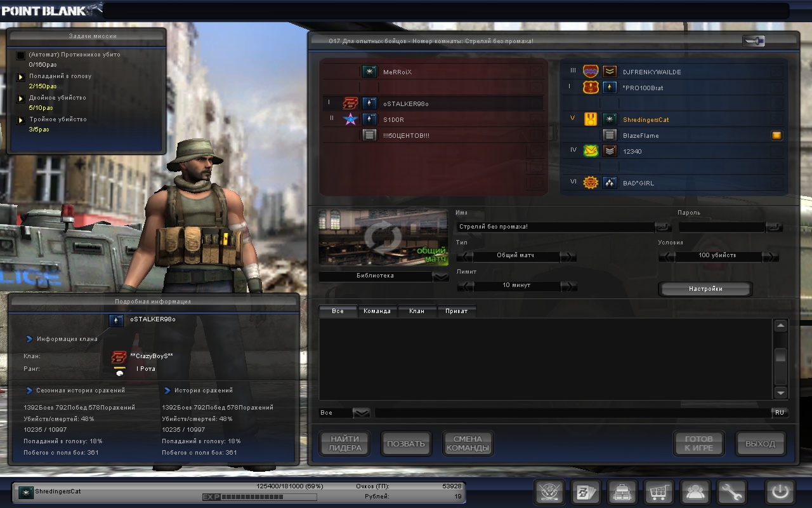This screenshot has width=812, height=508.
Task: Expand the chat channel Все dropdown
Action: coord(361,413)
